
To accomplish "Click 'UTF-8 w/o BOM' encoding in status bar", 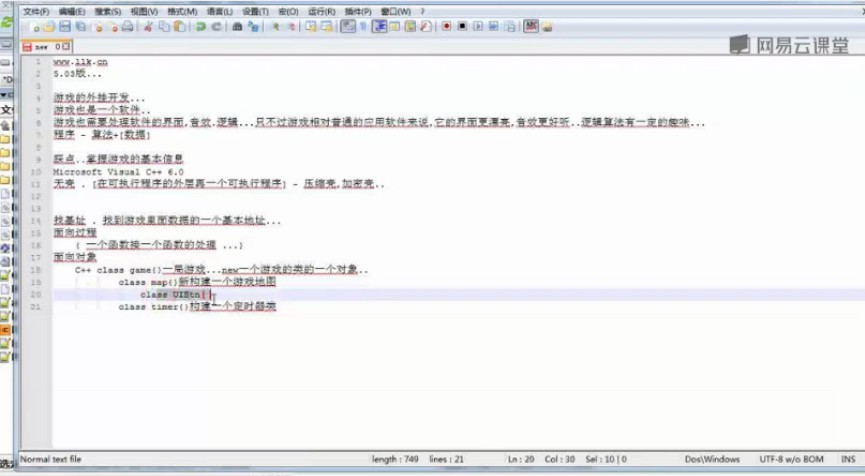I will point(791,459).
